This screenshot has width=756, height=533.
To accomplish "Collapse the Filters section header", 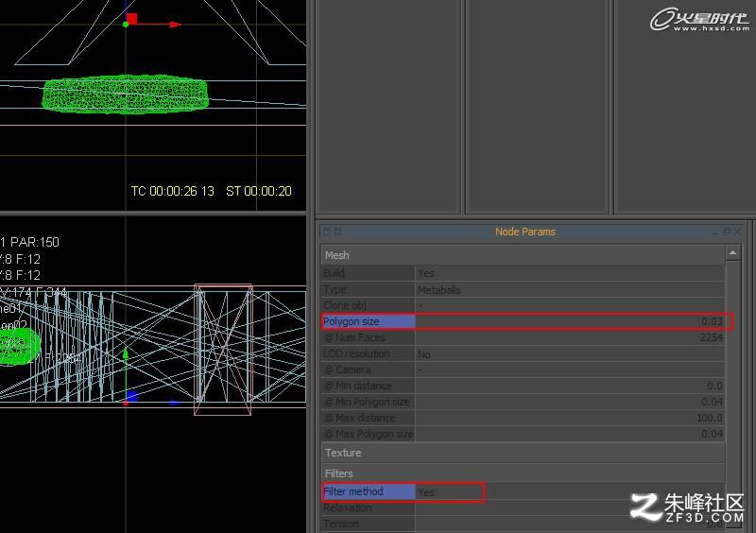I will (523, 473).
